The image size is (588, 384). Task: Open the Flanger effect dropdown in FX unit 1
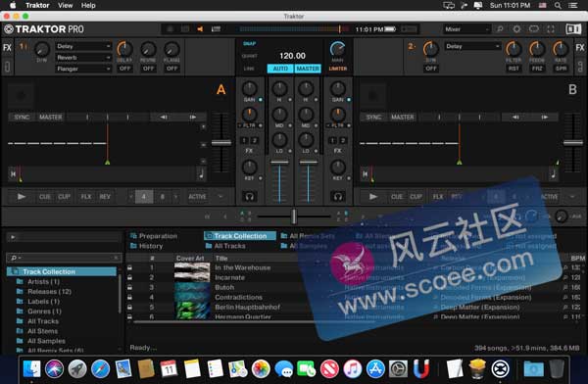(x=83, y=69)
